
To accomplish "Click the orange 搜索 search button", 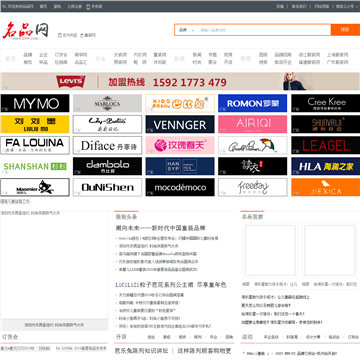I will [345, 30].
